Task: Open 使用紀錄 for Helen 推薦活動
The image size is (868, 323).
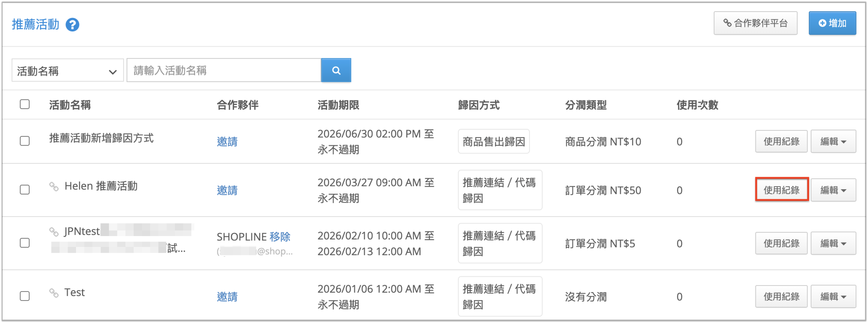Action: 781,190
